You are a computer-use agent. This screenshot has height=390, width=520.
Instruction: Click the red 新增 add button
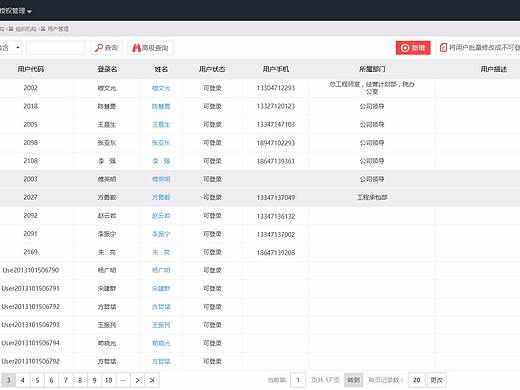[x=413, y=48]
